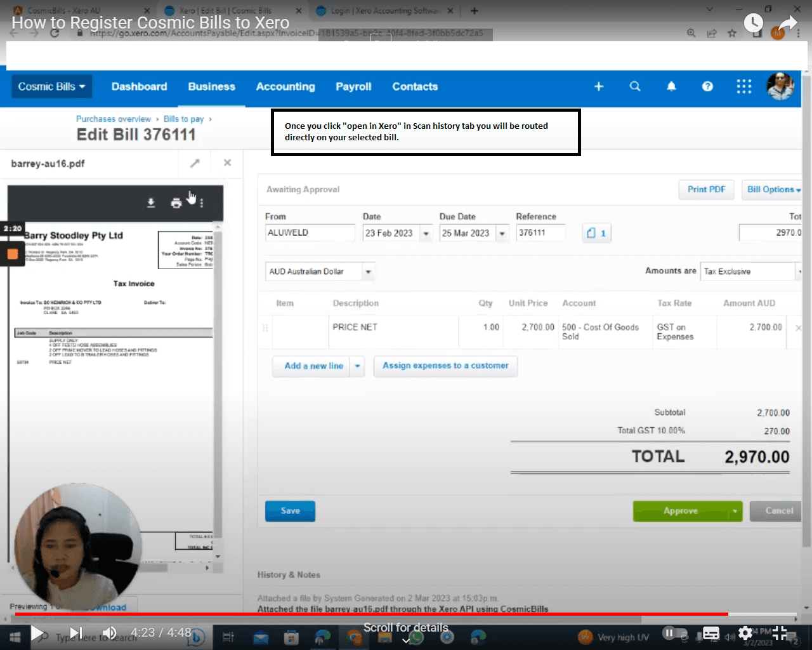Image resolution: width=812 pixels, height=650 pixels.
Task: Click the attached files icon showing 1
Action: click(596, 233)
